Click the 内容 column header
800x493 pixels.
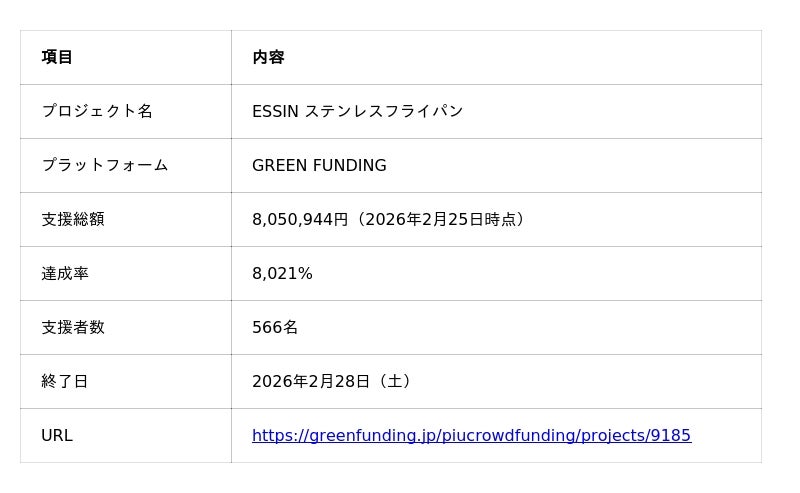tap(268, 58)
